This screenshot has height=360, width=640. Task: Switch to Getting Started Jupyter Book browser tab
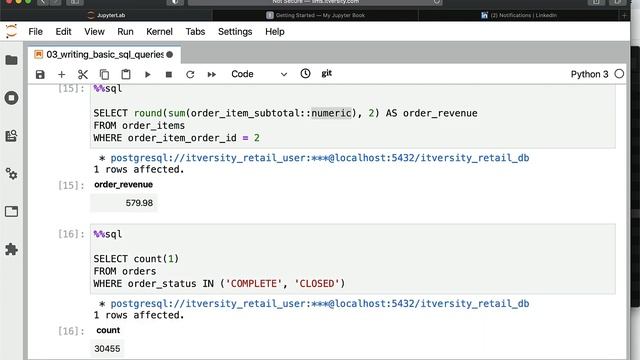[x=315, y=15]
